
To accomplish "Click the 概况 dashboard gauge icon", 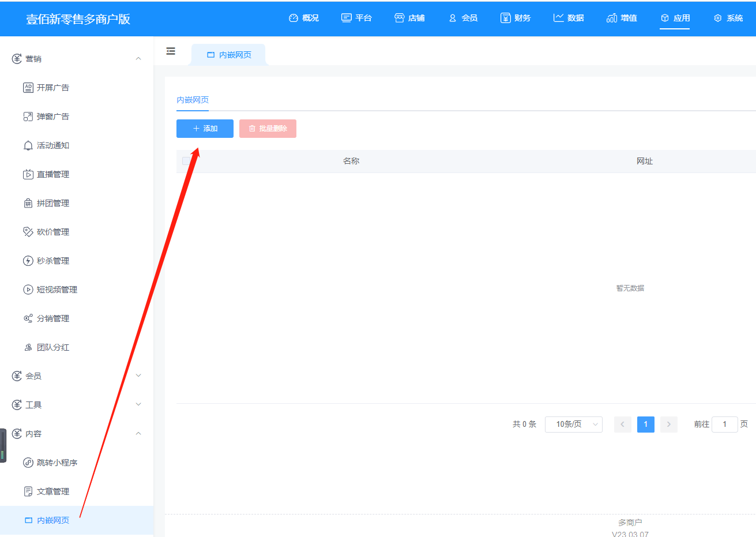I will point(294,18).
